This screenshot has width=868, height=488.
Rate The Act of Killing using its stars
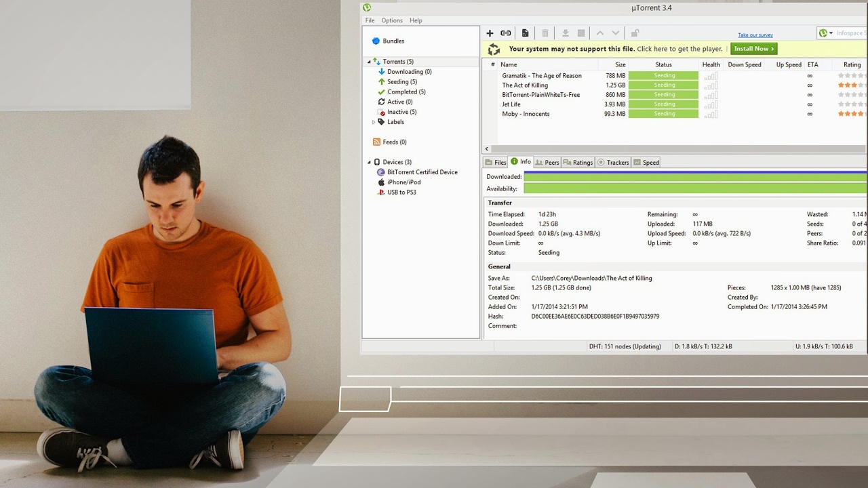tap(852, 85)
